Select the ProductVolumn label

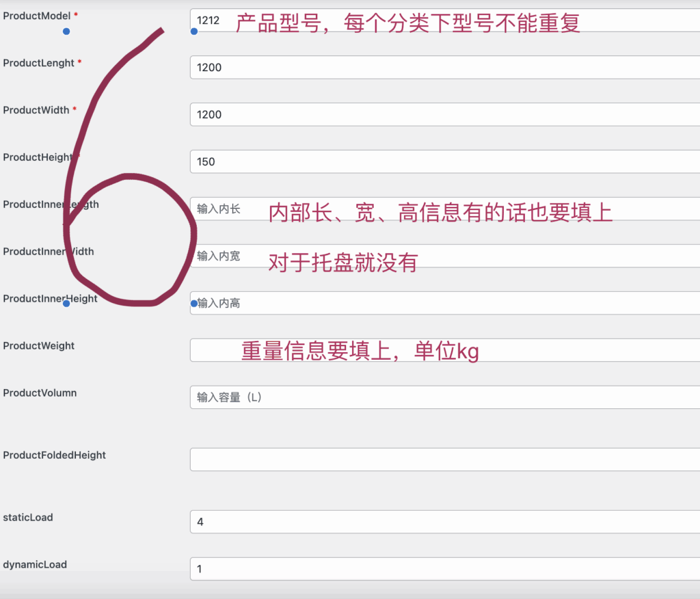tap(40, 392)
